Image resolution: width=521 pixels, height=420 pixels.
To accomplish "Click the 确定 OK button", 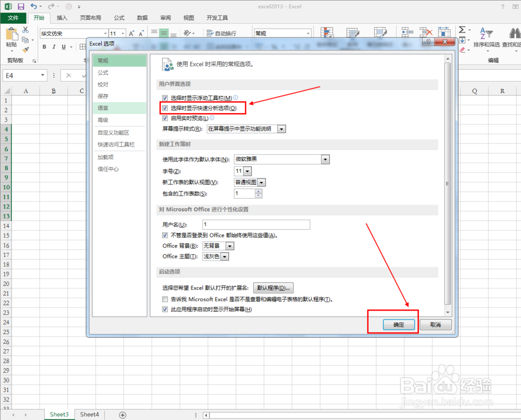I will click(x=399, y=325).
